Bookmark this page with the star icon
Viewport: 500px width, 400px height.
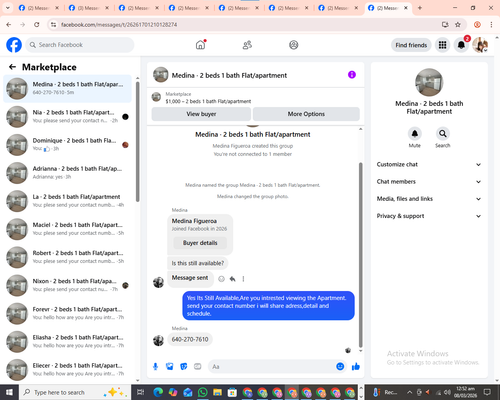[x=458, y=24]
